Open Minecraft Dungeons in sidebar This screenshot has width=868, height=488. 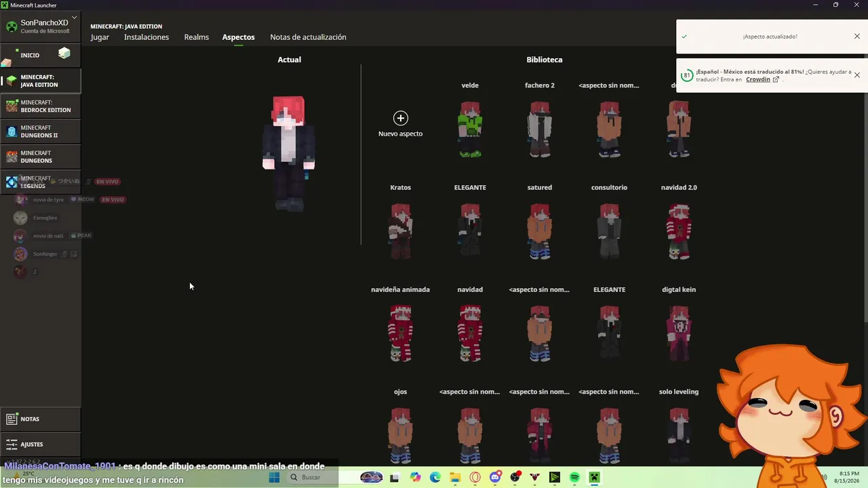click(40, 157)
